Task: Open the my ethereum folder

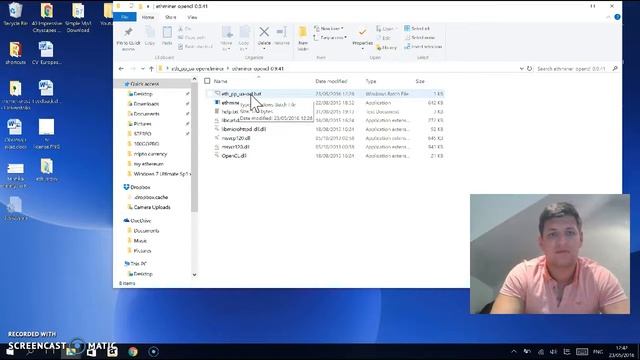Action: coord(149,164)
